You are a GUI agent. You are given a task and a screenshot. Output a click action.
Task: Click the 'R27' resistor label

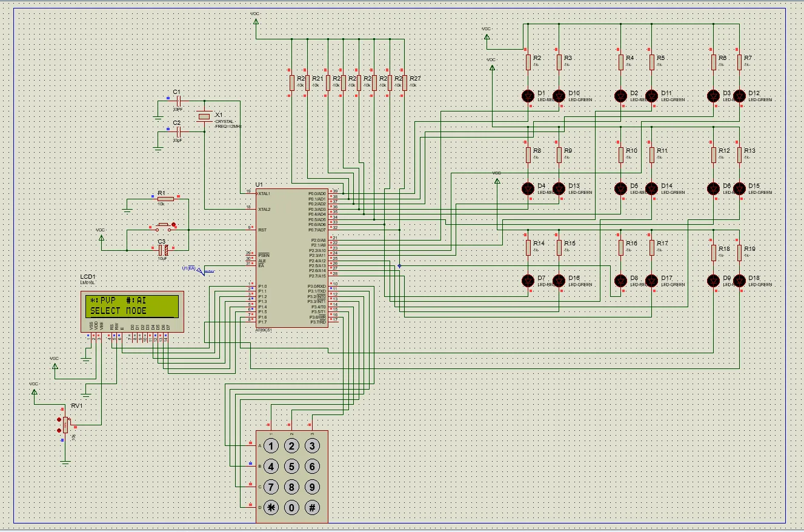pyautogui.click(x=415, y=79)
